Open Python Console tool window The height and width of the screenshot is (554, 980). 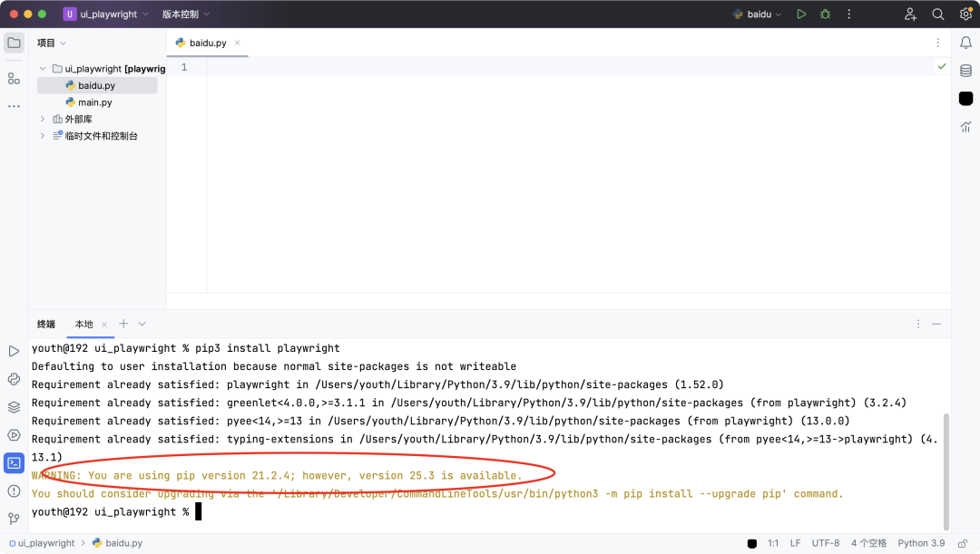14,379
